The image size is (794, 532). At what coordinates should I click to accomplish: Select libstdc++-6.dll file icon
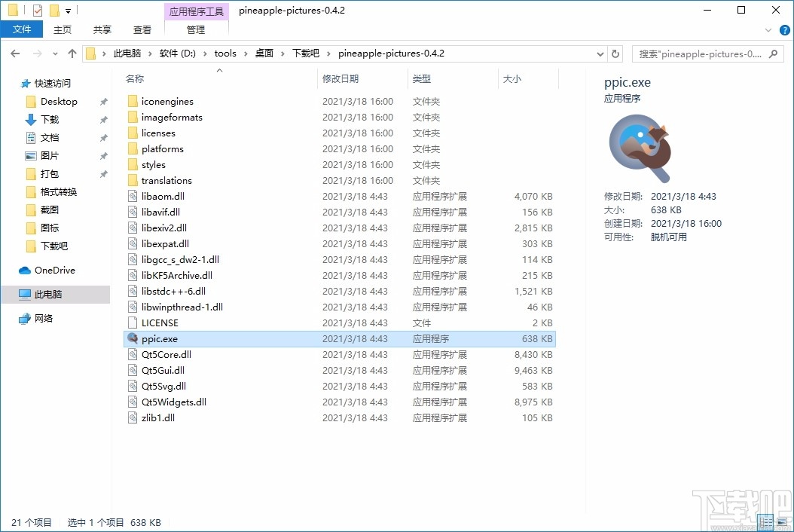tap(133, 292)
